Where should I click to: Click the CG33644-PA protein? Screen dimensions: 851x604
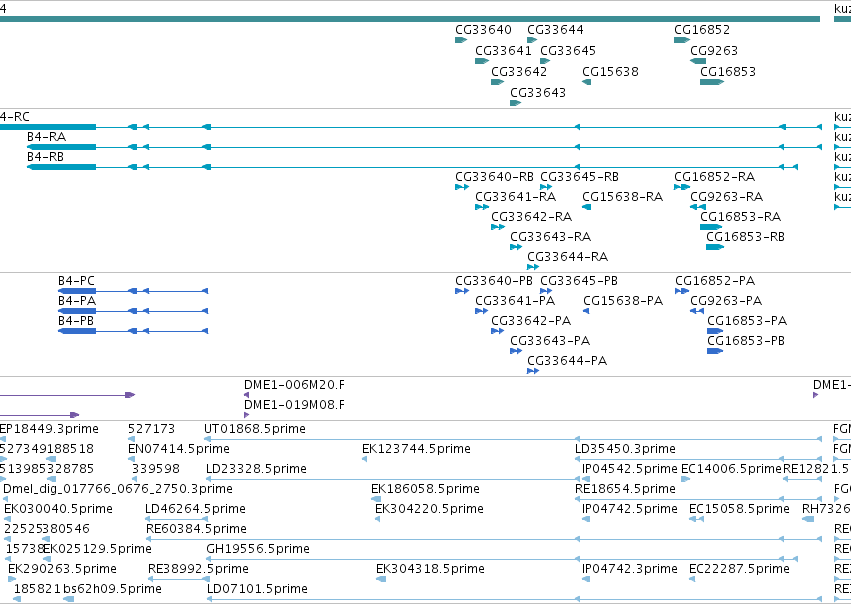(x=533, y=371)
